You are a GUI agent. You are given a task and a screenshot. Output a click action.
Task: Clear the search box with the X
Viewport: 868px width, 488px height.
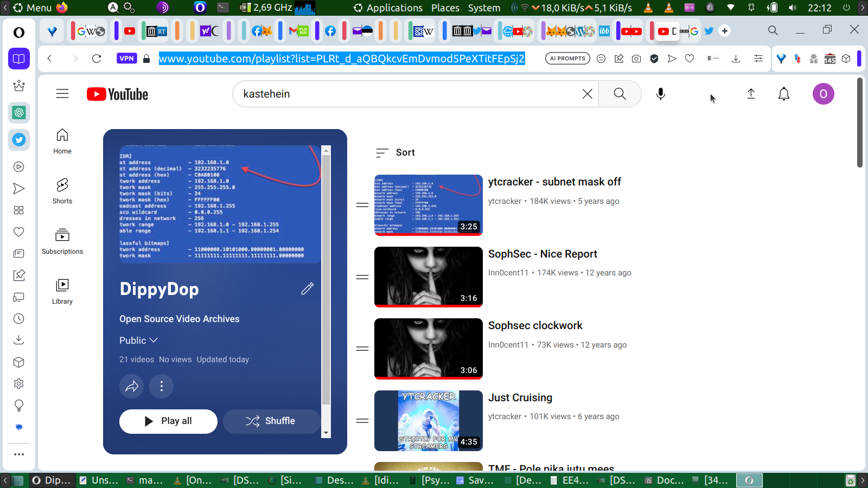[x=587, y=94]
